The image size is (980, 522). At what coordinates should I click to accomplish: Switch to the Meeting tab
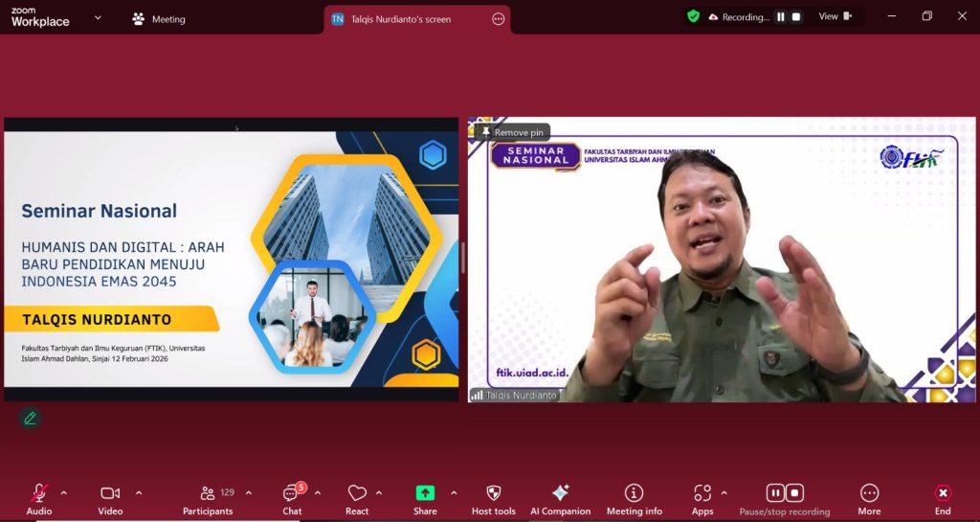click(x=159, y=19)
